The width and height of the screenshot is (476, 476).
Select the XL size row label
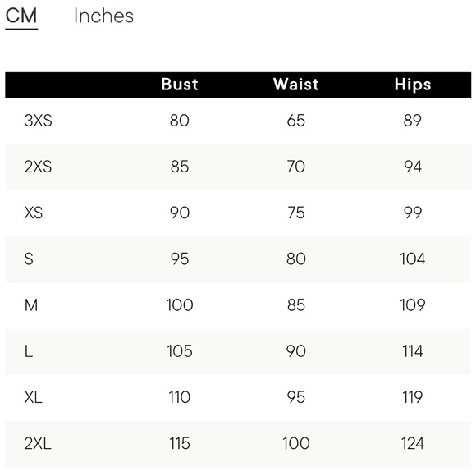[33, 397]
